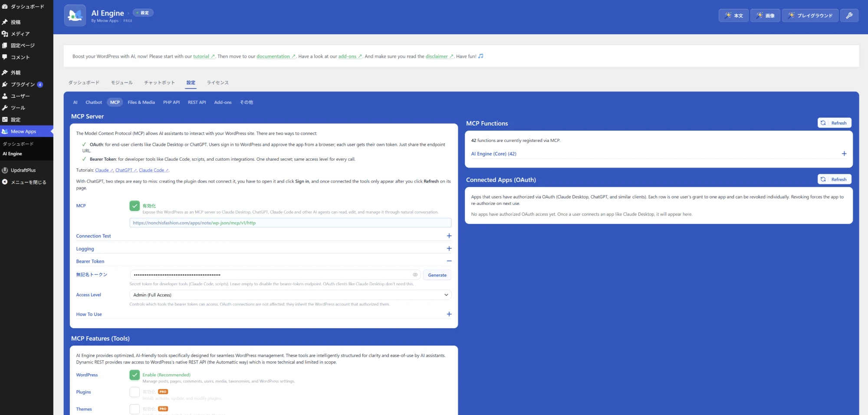868x415 pixels.
Task: Open the add-ons link in the notice
Action: pos(350,56)
